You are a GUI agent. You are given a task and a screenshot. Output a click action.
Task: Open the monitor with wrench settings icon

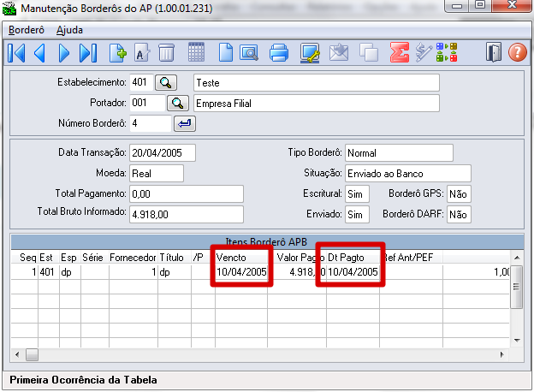[310, 53]
